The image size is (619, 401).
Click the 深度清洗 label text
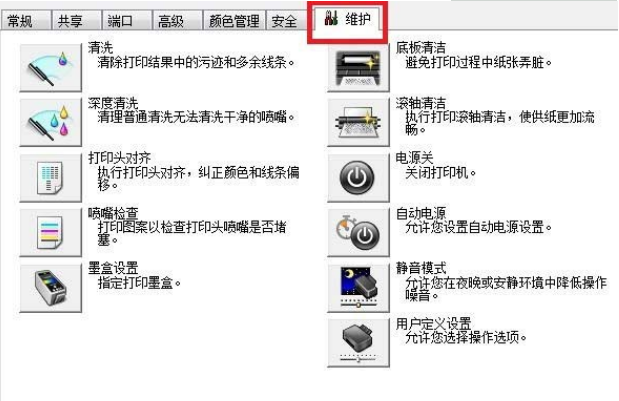pyautogui.click(x=113, y=103)
